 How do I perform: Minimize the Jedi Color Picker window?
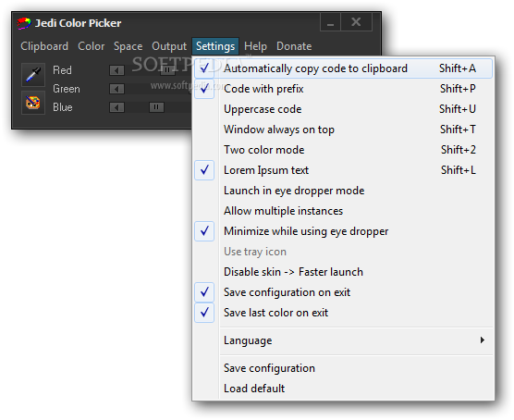click(x=330, y=22)
